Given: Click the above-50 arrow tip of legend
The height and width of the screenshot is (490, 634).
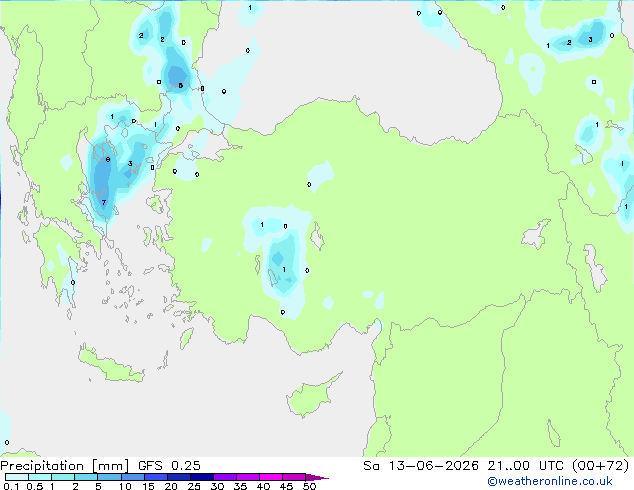Looking at the screenshot, I should [317, 477].
